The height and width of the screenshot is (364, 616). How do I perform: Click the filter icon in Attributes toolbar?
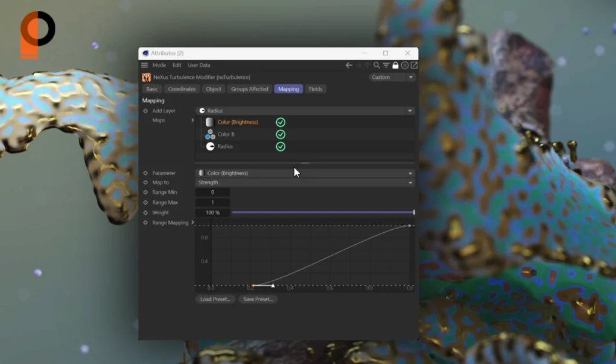[x=386, y=65]
